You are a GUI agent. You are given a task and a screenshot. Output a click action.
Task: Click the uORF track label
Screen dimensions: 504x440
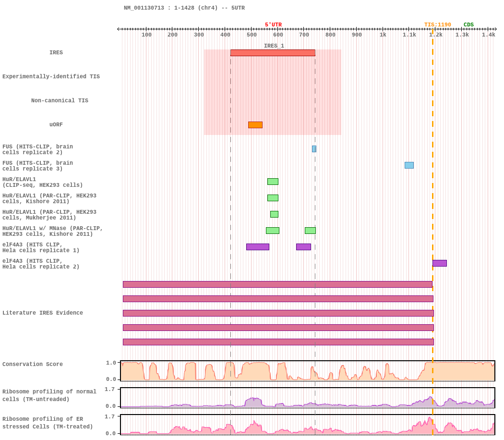tap(56, 124)
